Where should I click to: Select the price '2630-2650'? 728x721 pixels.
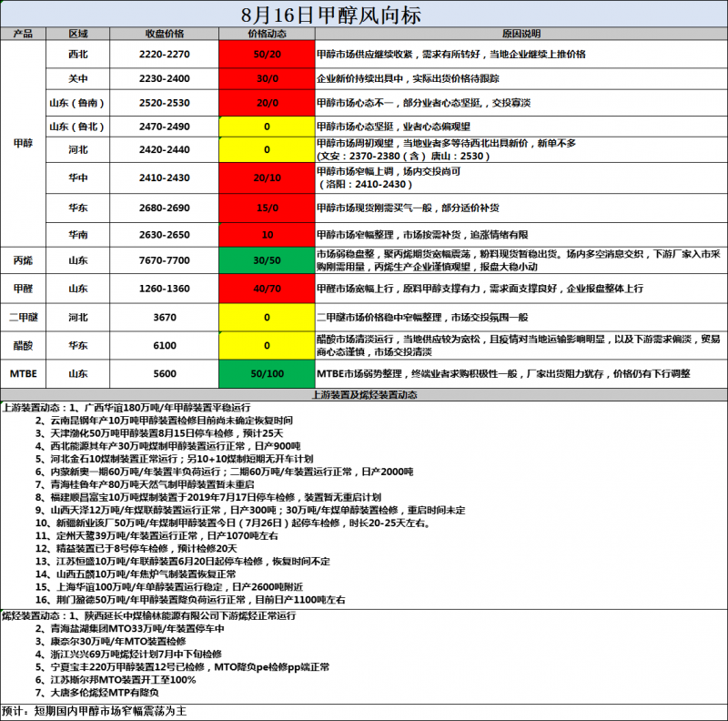165,235
